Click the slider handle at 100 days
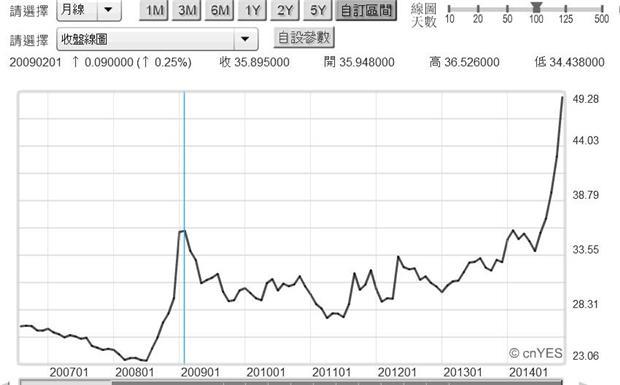 (x=536, y=7)
